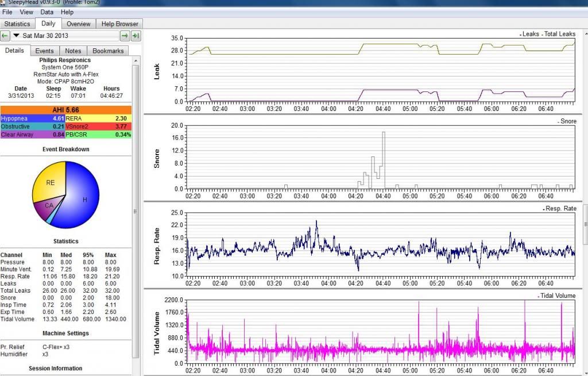Open the date calendar dropdown triangle
Screen dimensions: 588x376
coord(17,36)
